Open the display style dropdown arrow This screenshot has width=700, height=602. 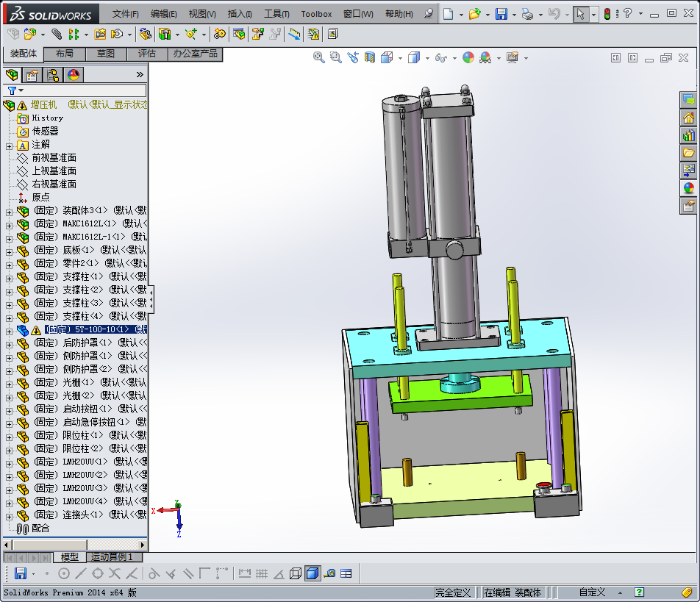coord(427,58)
